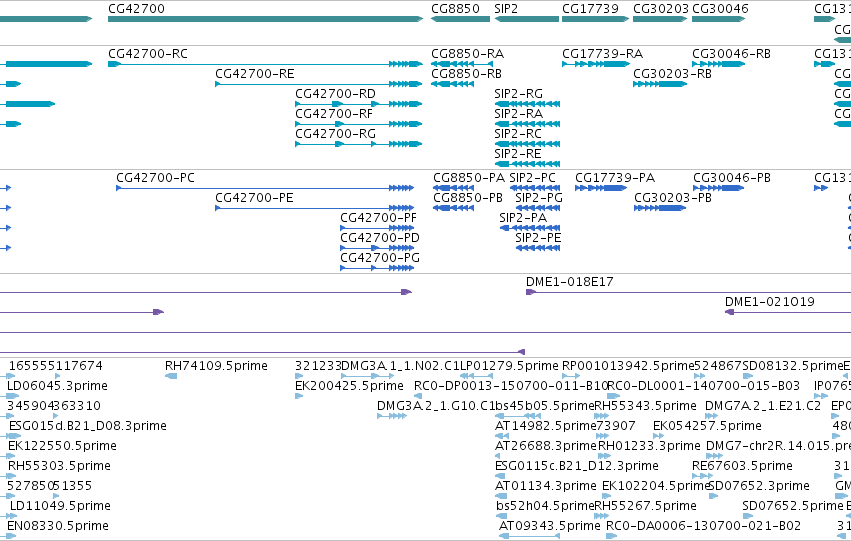Select EST RC0-DP0013-150700-011-B10
851x541 pixels.
418,396
